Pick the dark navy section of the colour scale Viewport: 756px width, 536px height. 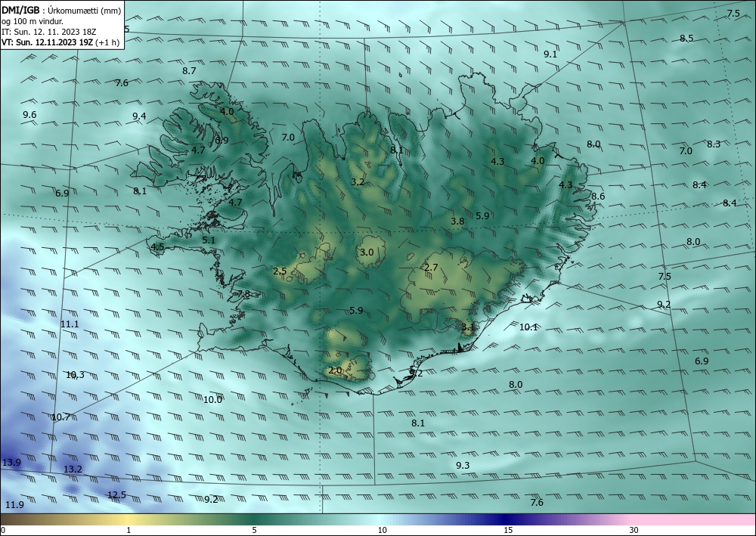[x=507, y=519]
